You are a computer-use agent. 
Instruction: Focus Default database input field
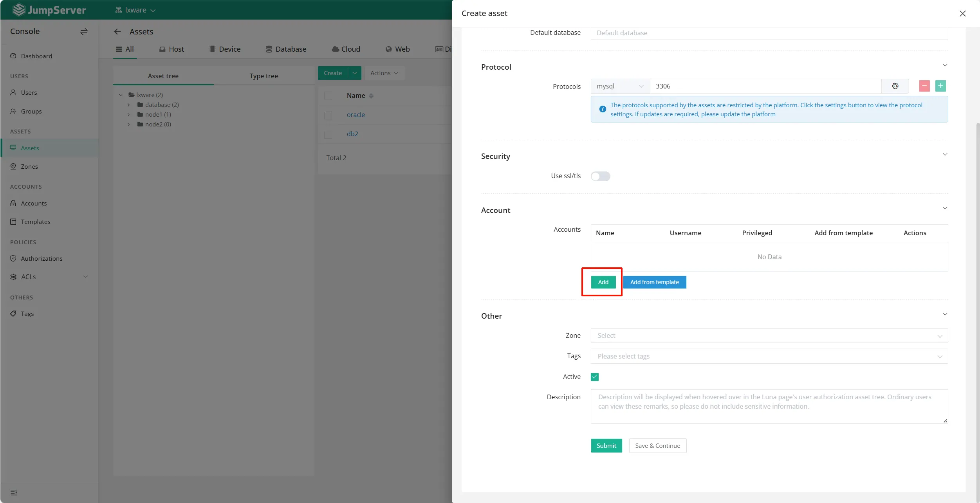769,33
